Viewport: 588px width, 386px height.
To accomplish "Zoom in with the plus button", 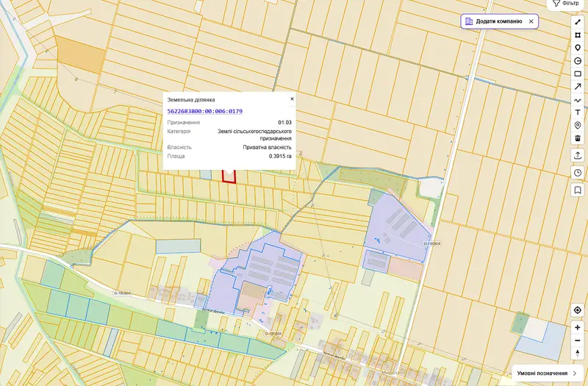I will (578, 327).
